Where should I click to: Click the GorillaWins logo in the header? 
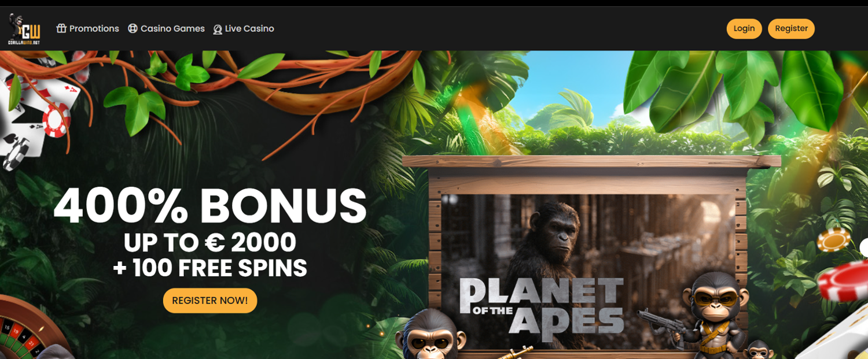(24, 29)
